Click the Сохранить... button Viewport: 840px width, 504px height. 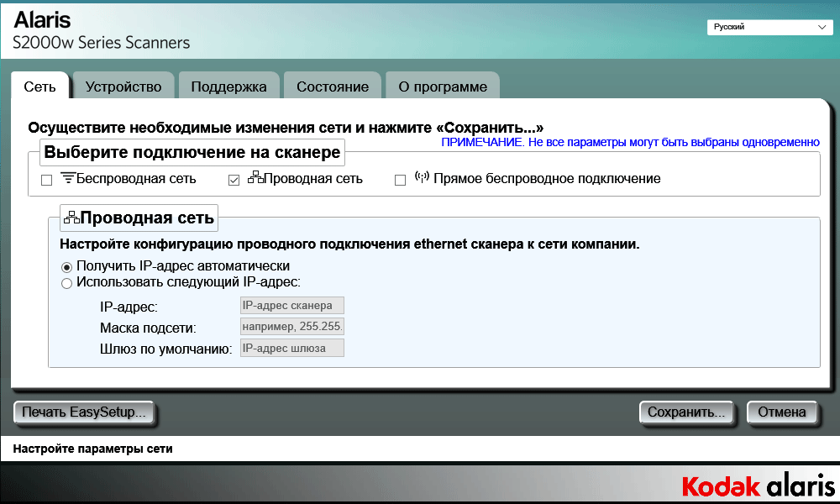(x=685, y=412)
